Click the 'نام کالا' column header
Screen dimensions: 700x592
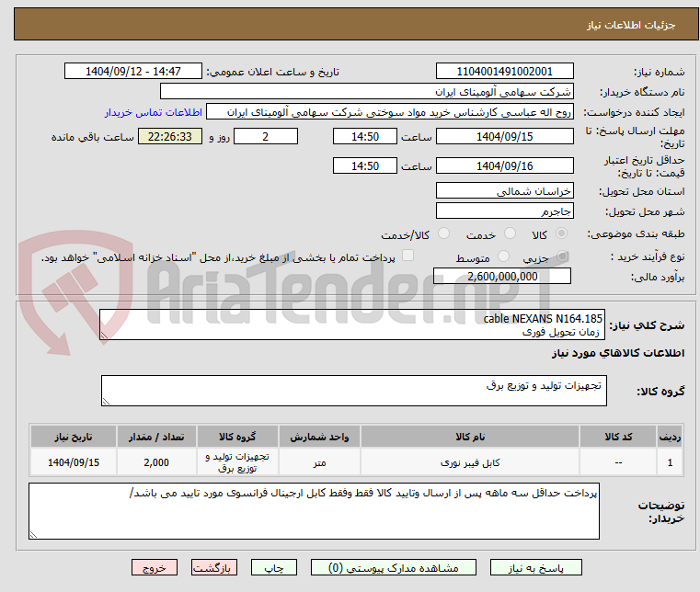[470, 437]
